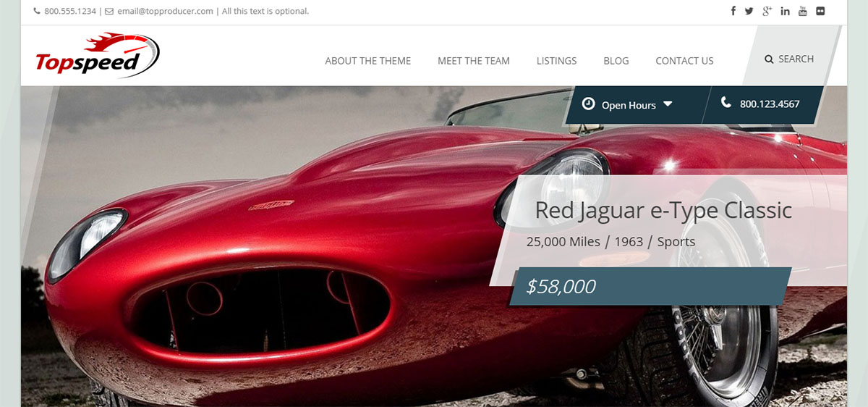
Task: Expand the Open Hours dropdown arrow
Action: pos(668,104)
